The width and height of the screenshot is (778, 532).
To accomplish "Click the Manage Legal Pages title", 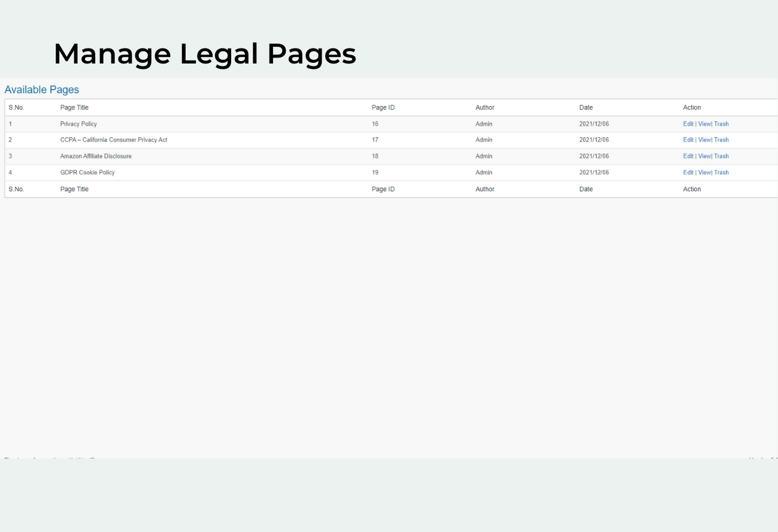I will (205, 54).
